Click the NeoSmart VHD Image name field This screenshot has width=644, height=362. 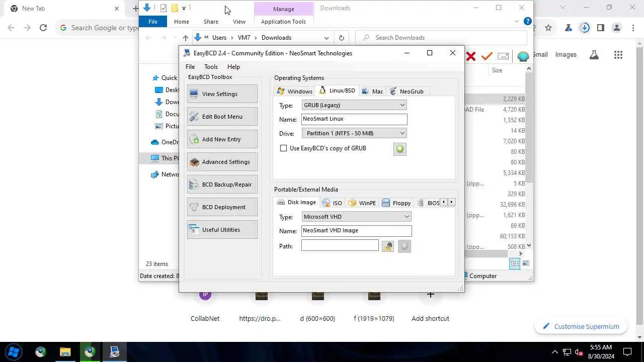coord(356,231)
